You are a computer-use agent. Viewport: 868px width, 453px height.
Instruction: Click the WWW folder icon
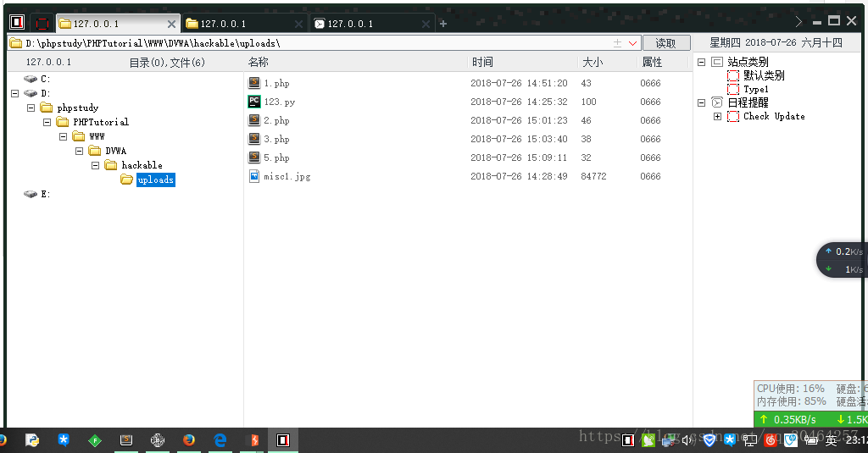(x=79, y=136)
